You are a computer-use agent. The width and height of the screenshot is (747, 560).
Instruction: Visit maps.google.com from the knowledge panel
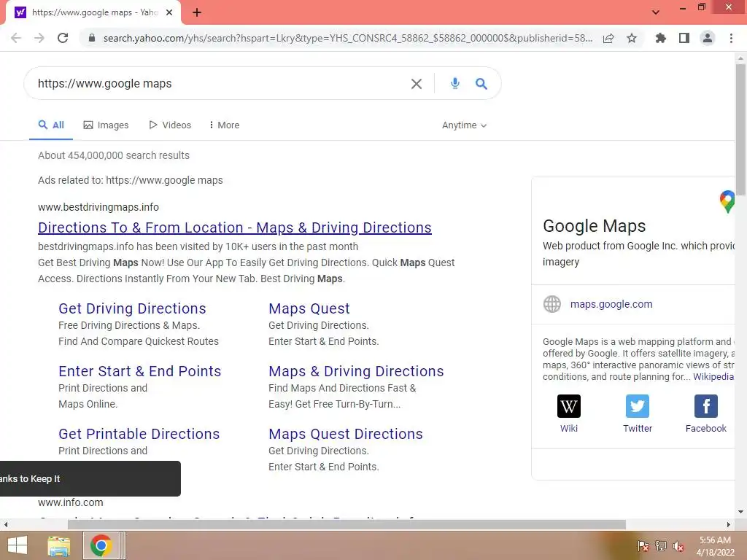coord(611,304)
